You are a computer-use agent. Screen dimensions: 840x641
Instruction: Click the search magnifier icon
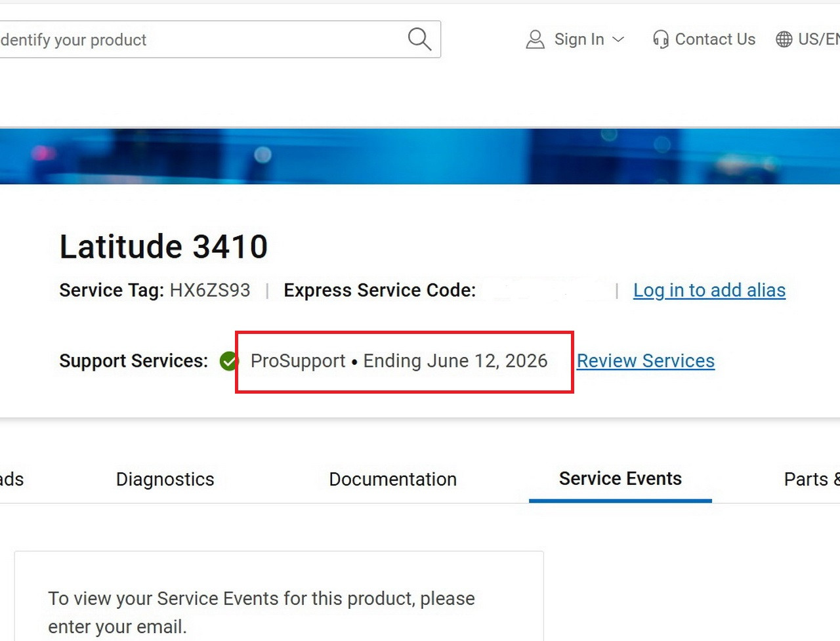(419, 39)
